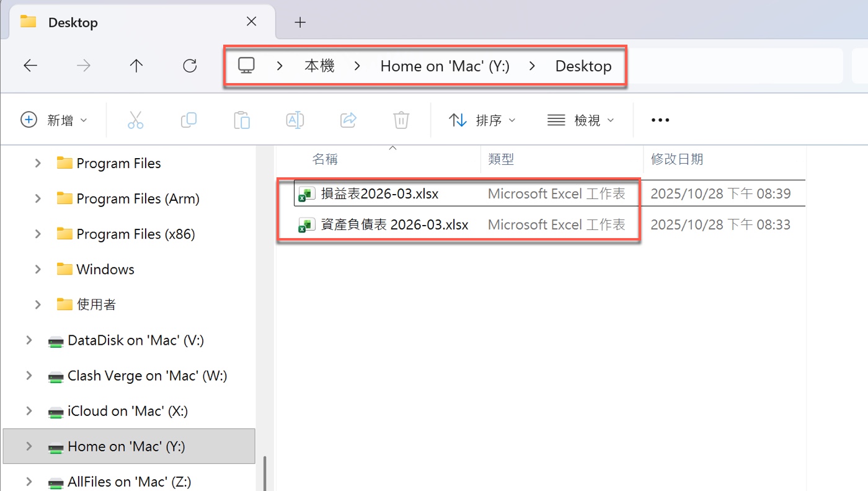This screenshot has width=868, height=491.
Task: Expand the Windows folder in the sidebar
Action: 37,269
